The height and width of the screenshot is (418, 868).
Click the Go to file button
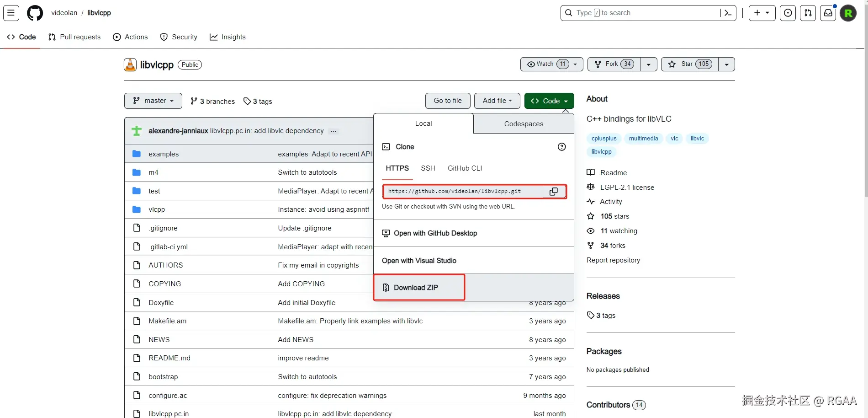click(448, 101)
